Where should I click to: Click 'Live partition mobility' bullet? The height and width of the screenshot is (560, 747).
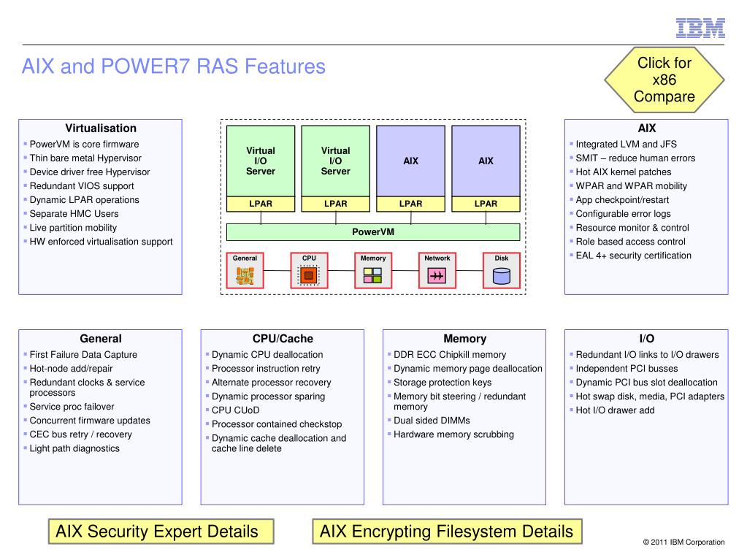[x=73, y=228]
